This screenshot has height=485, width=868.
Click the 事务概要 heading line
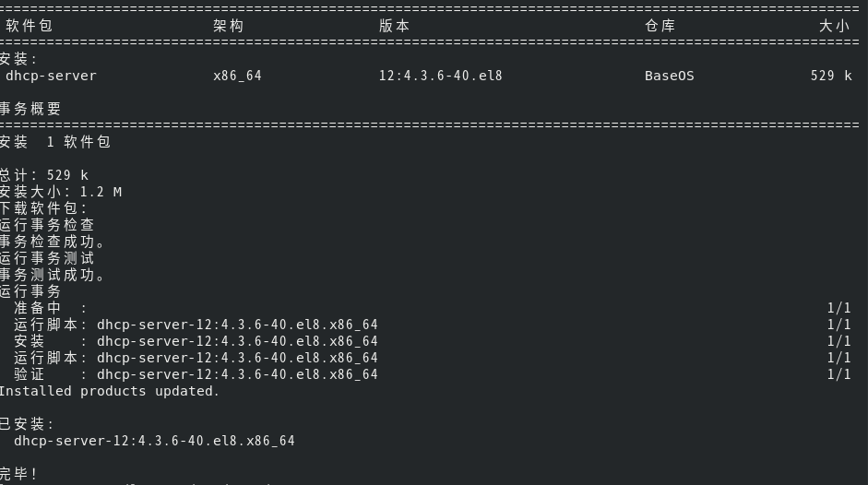(x=31, y=109)
